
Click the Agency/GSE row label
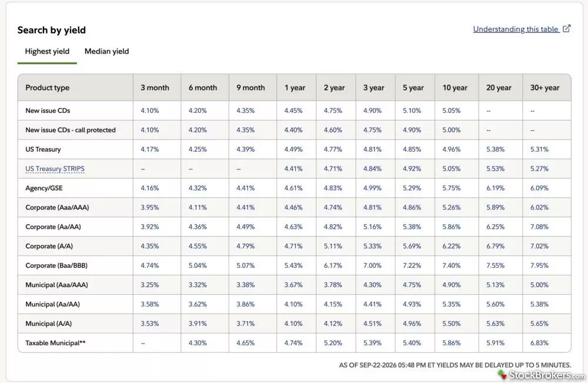[44, 188]
